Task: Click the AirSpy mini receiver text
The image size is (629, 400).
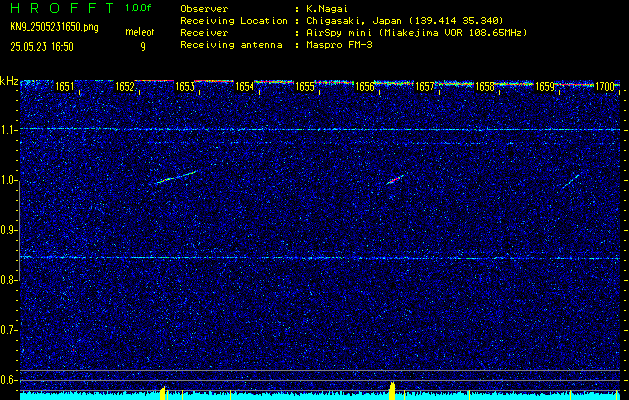Action: pyautogui.click(x=416, y=32)
